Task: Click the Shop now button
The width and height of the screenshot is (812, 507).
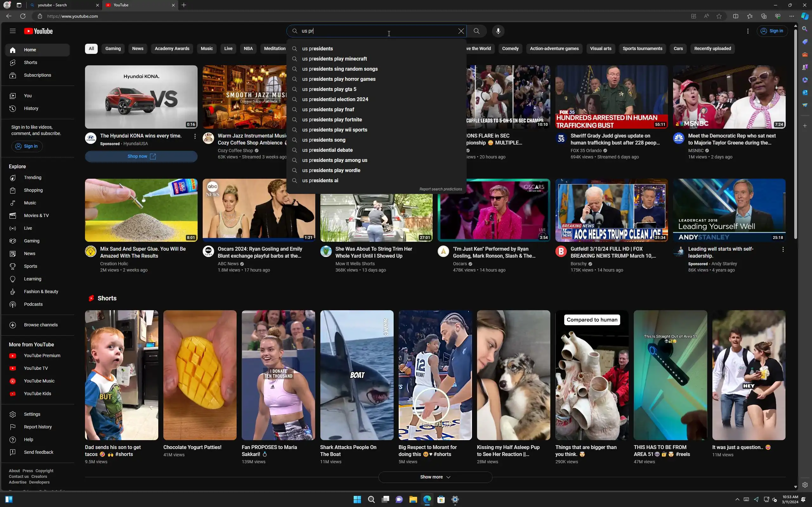Action: 141,156
